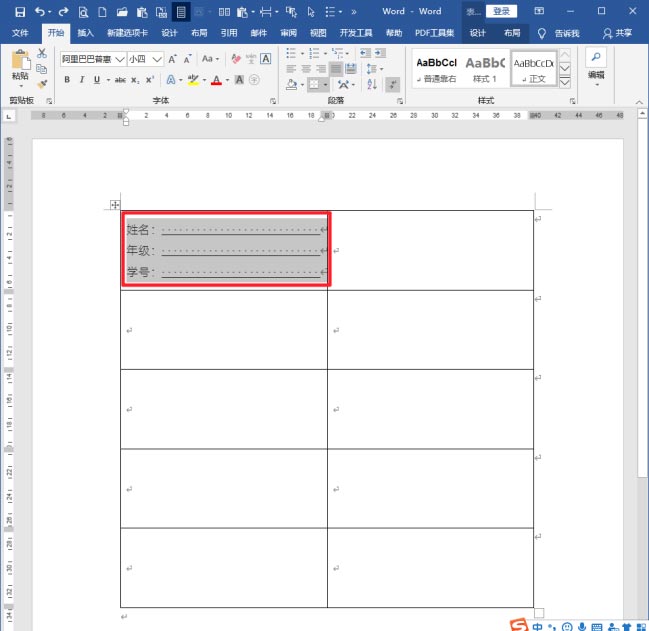Click the vertical scrollbar up arrow

tap(642, 113)
